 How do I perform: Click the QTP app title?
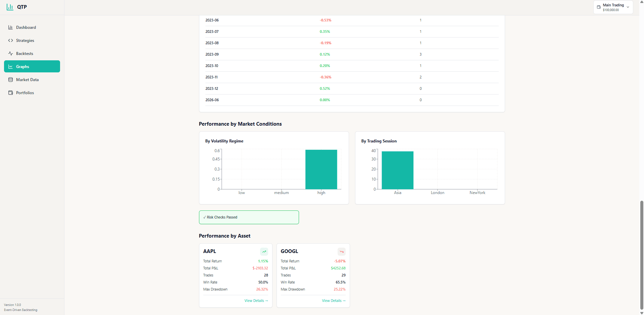click(22, 7)
